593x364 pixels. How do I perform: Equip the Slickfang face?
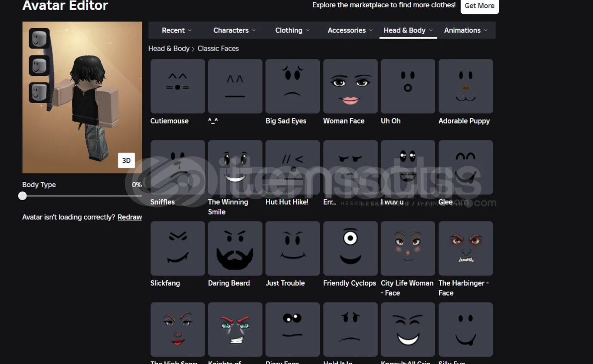[x=178, y=248]
